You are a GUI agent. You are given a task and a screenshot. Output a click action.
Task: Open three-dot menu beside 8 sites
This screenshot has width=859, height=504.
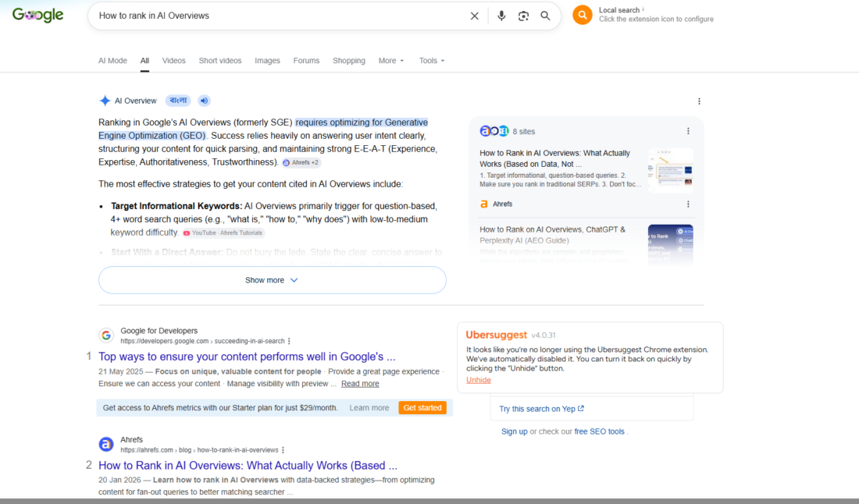(x=688, y=131)
